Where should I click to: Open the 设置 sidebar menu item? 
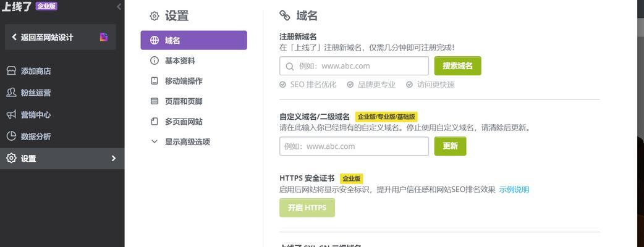click(62, 158)
